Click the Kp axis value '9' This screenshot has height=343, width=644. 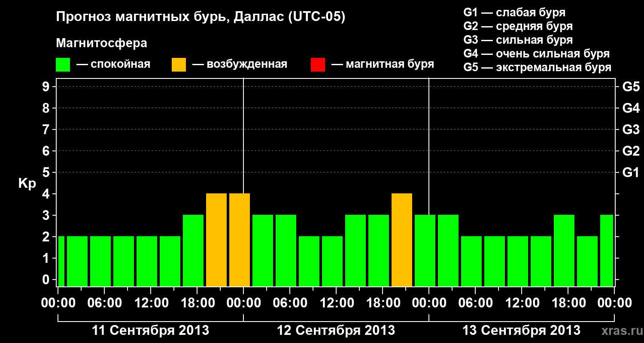point(47,87)
